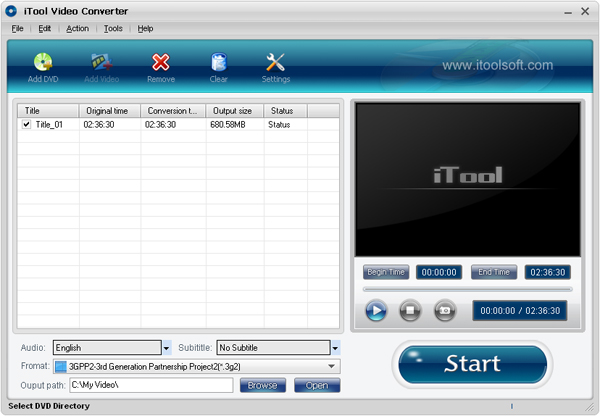Image resolution: width=600 pixels, height=416 pixels.
Task: Click the Clear trash bin icon
Action: 219,62
